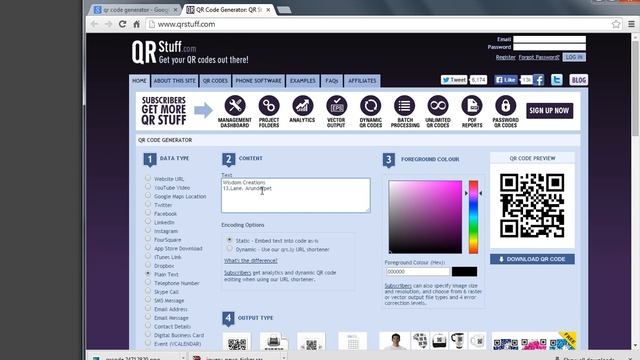Viewport: 640px width, 360px height.
Task: Open the PHONE SOFTWARE tab
Action: click(258, 81)
